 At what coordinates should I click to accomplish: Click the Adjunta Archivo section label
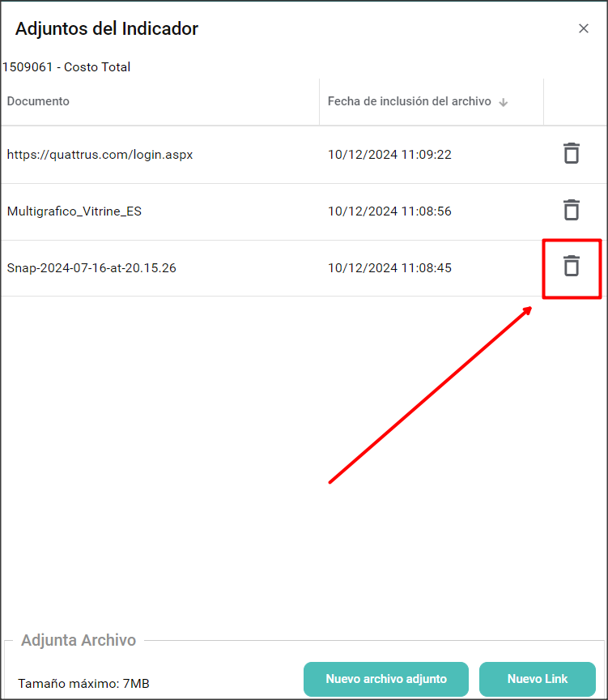point(79,640)
